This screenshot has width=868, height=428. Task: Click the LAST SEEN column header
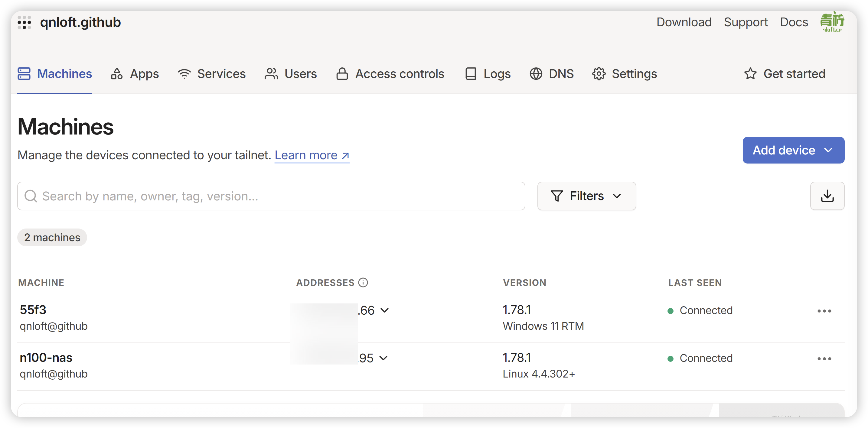click(x=695, y=283)
